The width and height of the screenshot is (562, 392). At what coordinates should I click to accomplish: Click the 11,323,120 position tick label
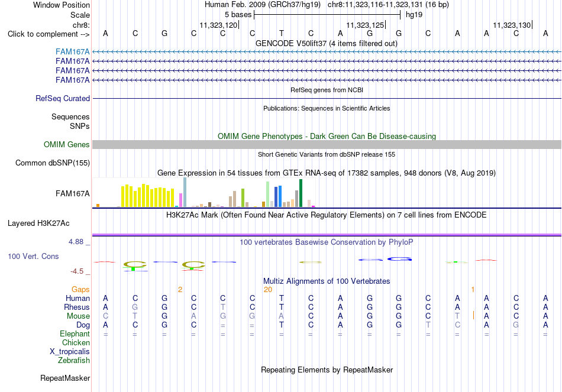[218, 25]
